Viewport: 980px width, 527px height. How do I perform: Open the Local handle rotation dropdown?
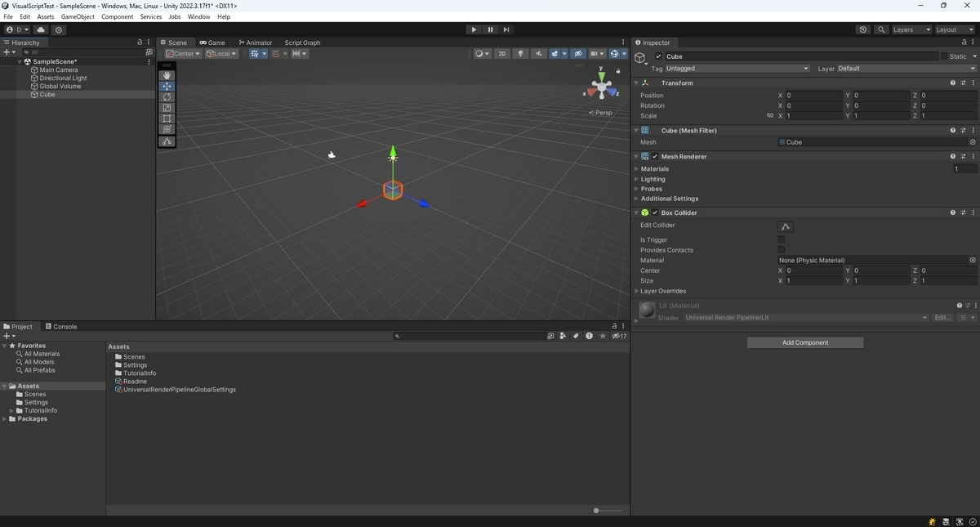pos(221,54)
